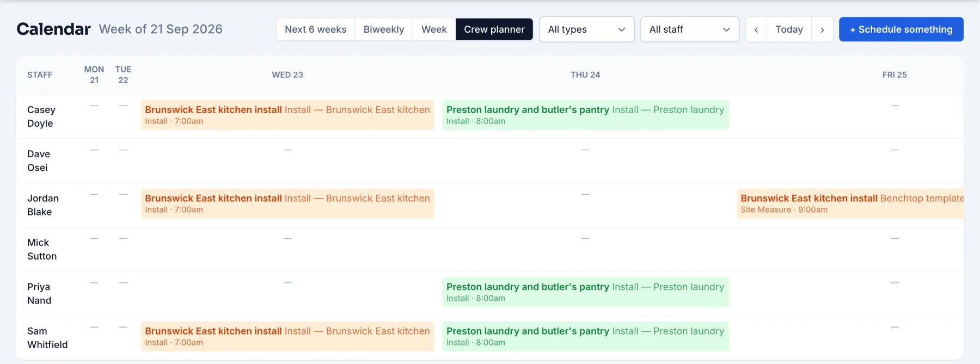
Task: Click the TUE 22 column header
Action: (x=123, y=75)
